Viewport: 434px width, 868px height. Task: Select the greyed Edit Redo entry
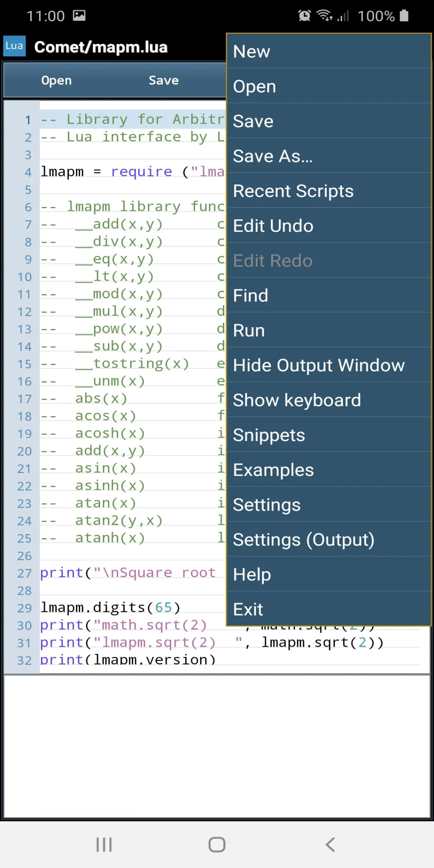tap(329, 260)
